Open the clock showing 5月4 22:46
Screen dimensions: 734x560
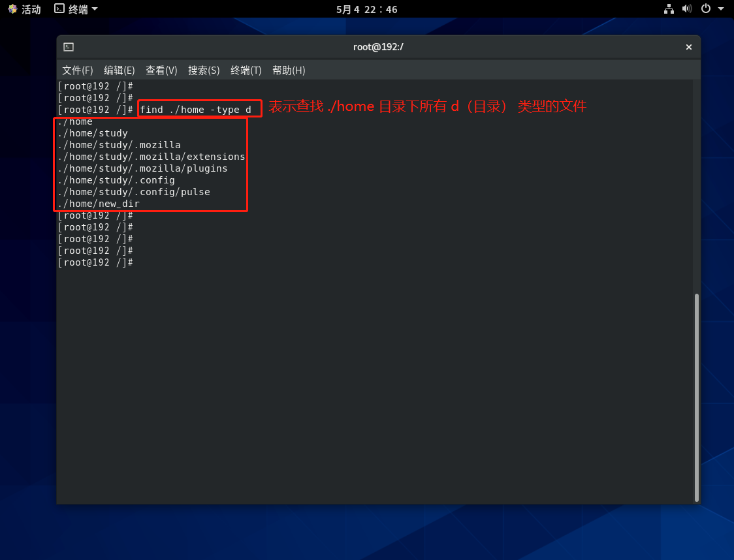pyautogui.click(x=366, y=9)
